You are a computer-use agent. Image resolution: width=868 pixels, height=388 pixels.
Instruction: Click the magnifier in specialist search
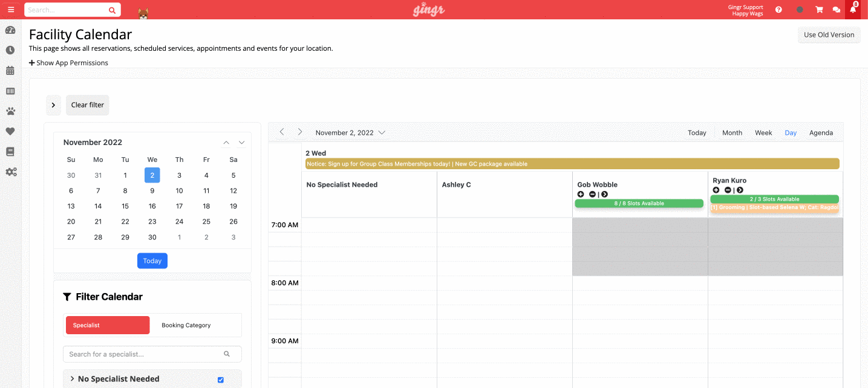tap(227, 354)
